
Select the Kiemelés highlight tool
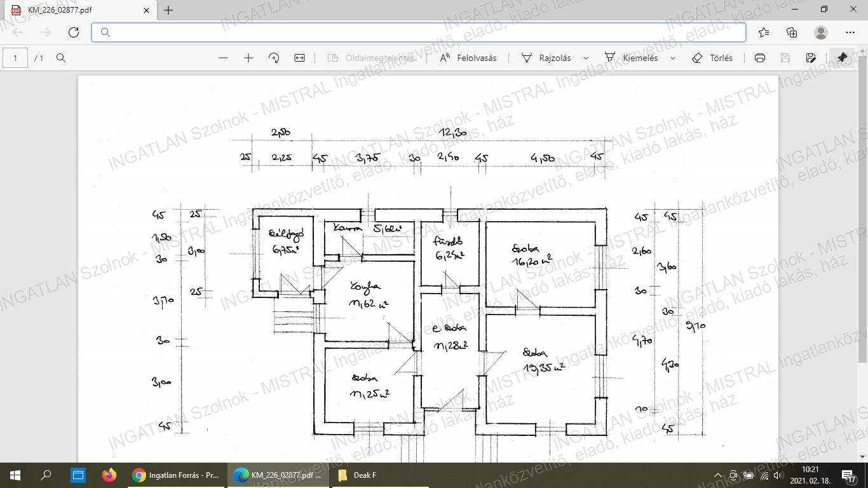click(x=631, y=58)
